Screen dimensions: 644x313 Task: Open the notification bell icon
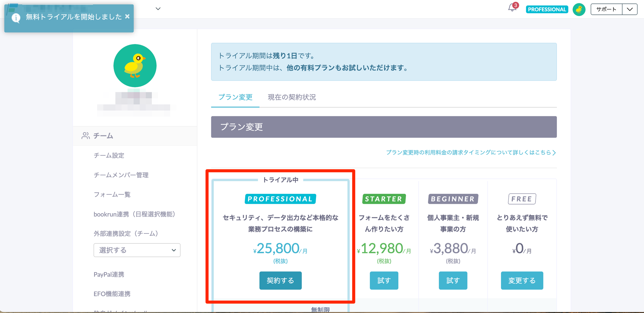[x=512, y=8]
